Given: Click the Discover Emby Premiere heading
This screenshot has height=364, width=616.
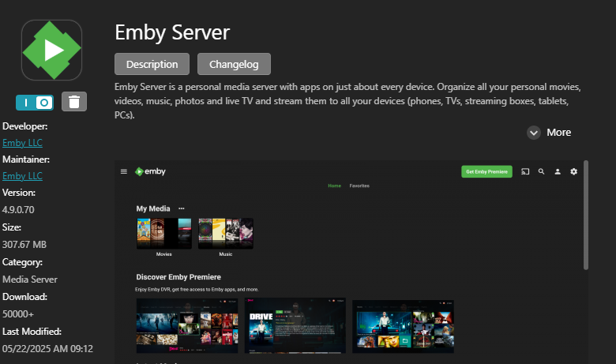Looking at the screenshot, I should coord(178,277).
